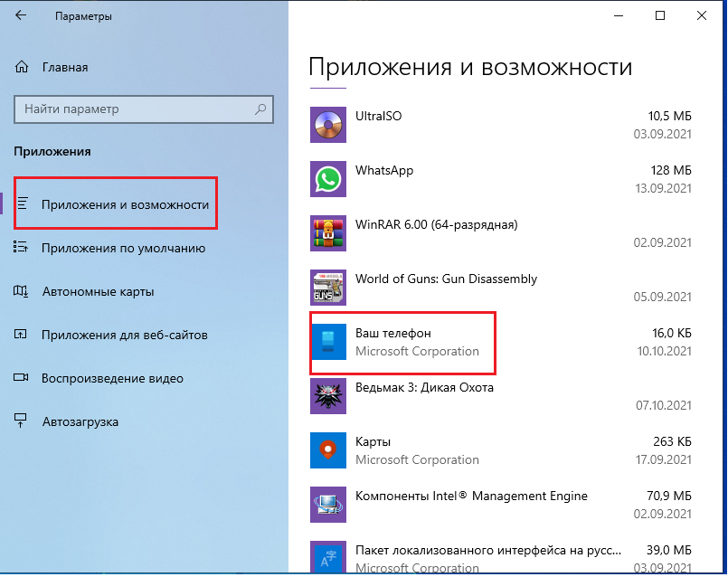Click the Приложения sidebar heading

(52, 152)
